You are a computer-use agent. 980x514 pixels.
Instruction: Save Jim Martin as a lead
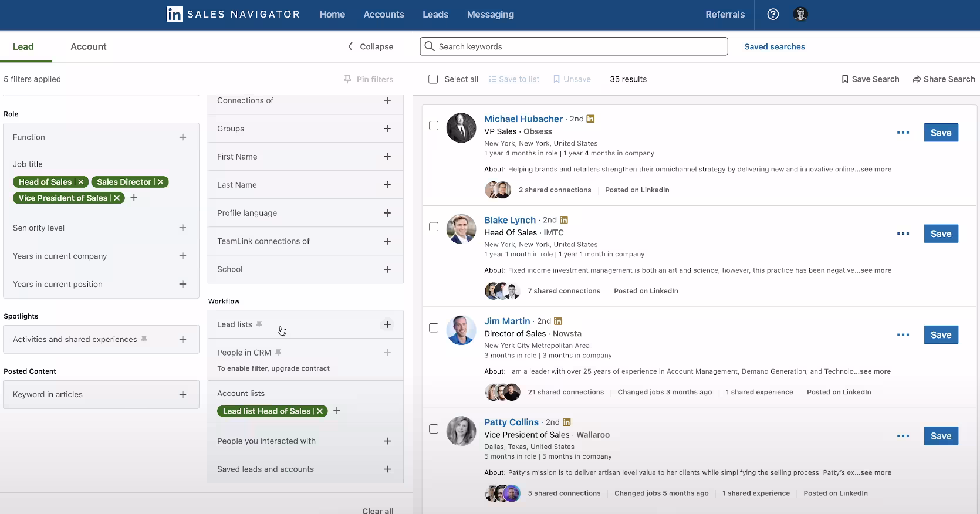(940, 335)
